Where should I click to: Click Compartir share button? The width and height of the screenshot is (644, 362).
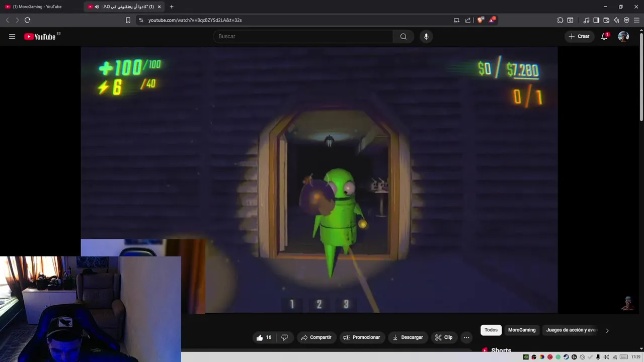316,337
